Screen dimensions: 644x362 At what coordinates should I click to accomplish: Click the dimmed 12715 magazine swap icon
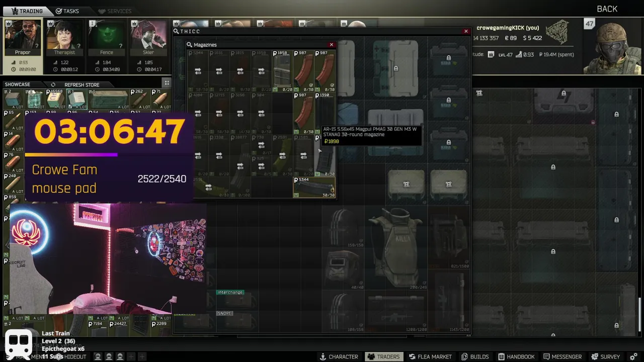click(x=219, y=114)
